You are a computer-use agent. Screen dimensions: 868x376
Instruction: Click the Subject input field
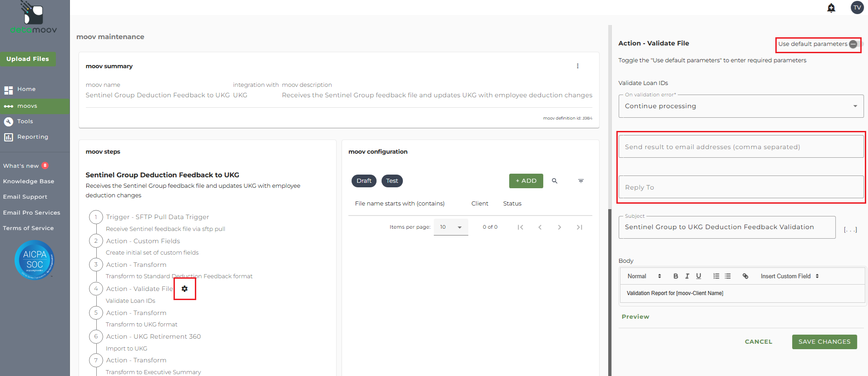click(x=727, y=227)
